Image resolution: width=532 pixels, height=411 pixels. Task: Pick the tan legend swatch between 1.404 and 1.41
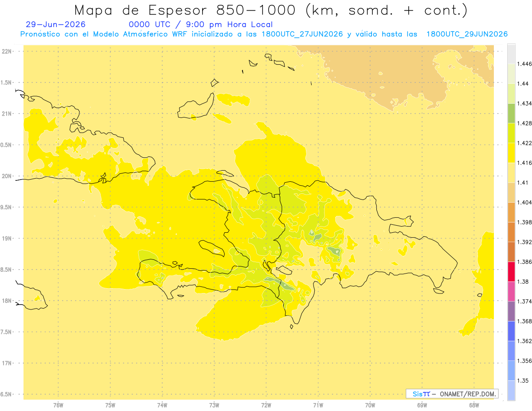[511, 192]
